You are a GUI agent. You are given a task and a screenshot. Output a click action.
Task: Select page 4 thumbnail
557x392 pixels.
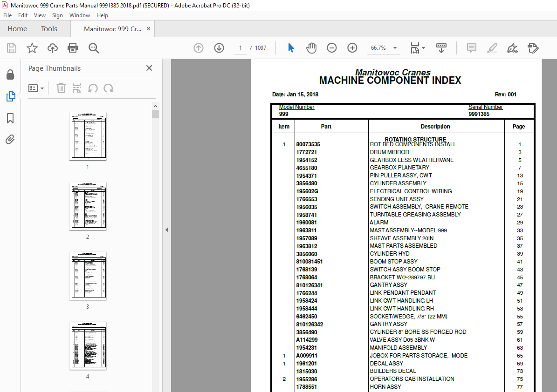88,346
